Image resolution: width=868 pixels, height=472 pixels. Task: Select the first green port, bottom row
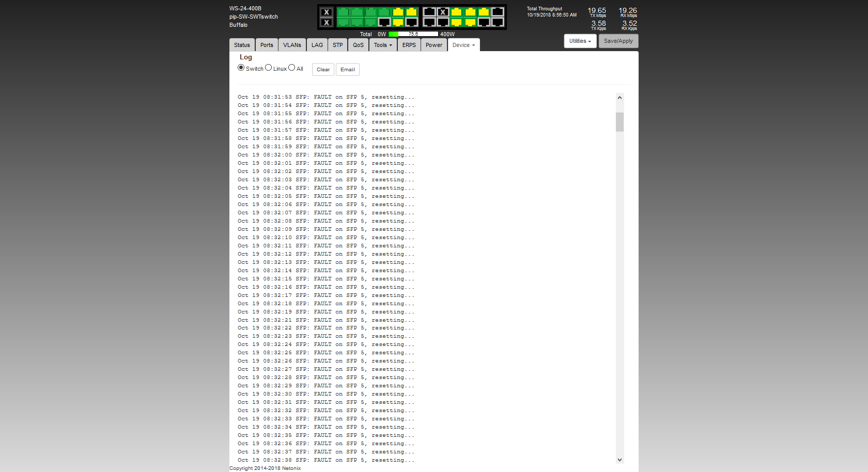[x=343, y=22]
